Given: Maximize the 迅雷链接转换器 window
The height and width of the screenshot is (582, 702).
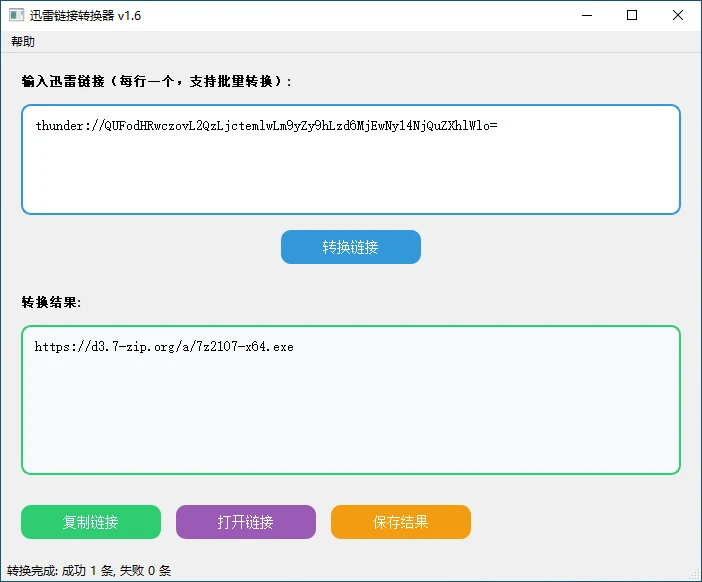Looking at the screenshot, I should click(x=632, y=15).
